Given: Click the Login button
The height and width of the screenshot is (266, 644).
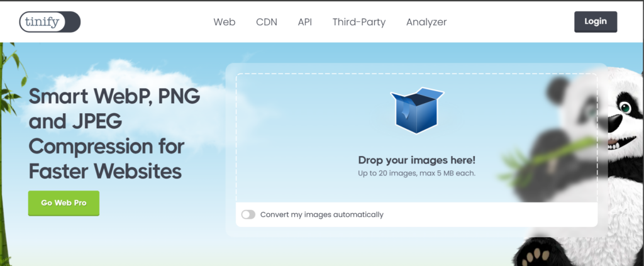Looking at the screenshot, I should (x=596, y=22).
